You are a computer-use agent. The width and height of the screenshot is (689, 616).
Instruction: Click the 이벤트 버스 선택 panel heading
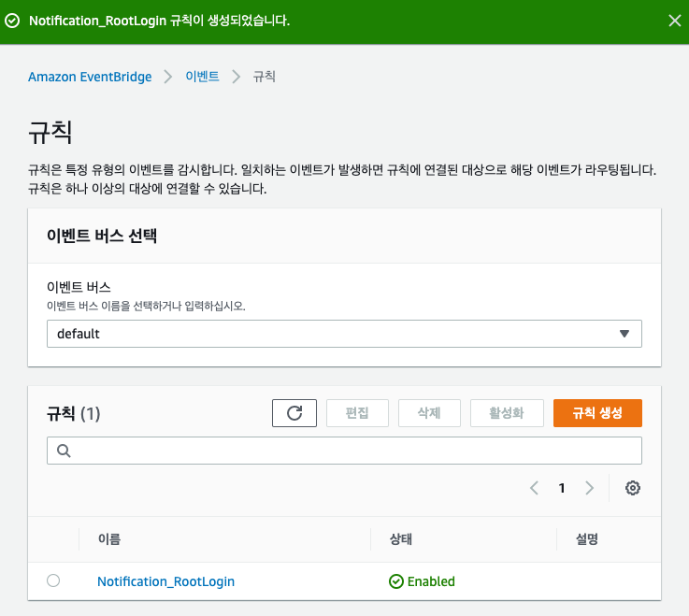click(102, 236)
